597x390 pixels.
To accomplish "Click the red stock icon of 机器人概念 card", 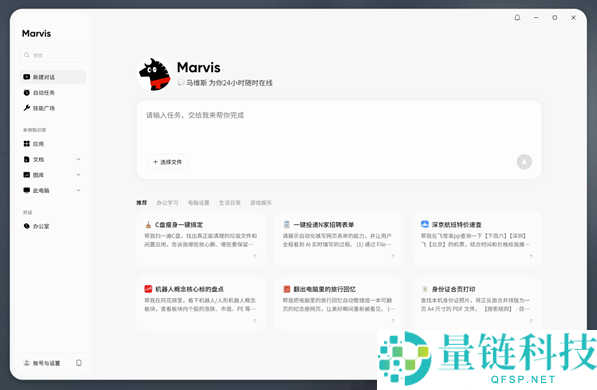I will point(148,289).
